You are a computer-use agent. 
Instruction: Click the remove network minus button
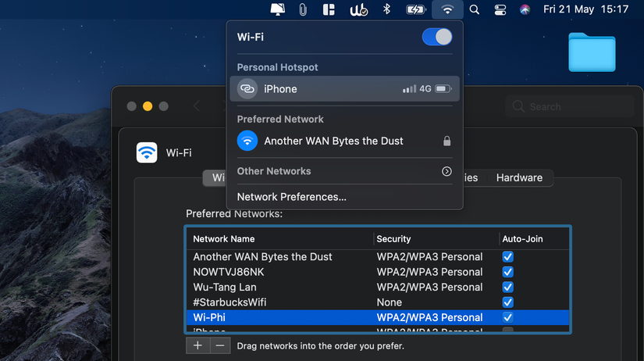[x=220, y=345]
